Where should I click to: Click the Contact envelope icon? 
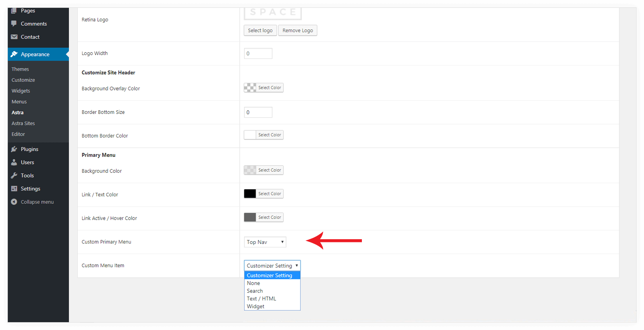14,37
